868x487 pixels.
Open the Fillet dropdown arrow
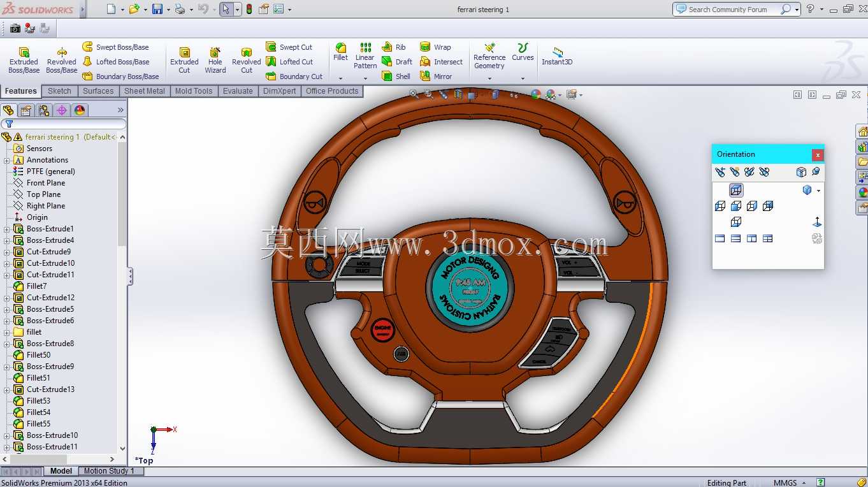click(x=341, y=78)
